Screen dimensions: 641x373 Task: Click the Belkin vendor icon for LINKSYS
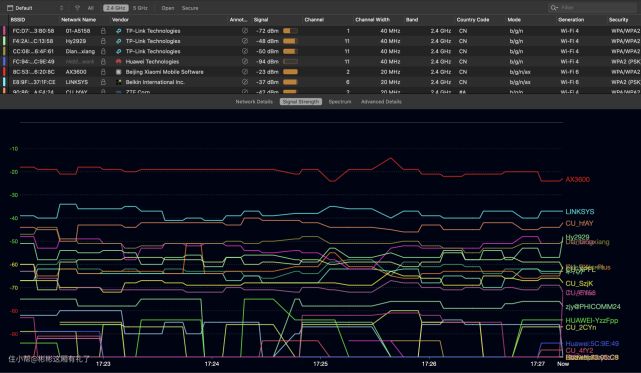click(119, 82)
